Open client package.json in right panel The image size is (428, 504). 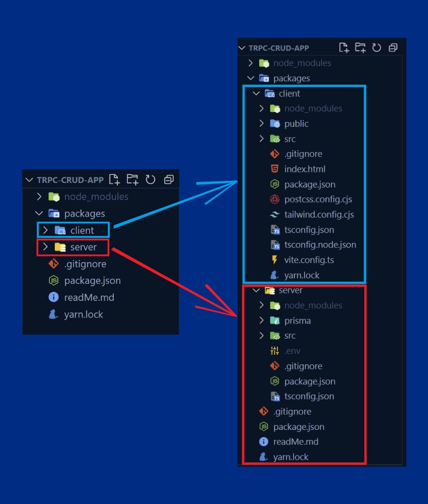point(310,184)
